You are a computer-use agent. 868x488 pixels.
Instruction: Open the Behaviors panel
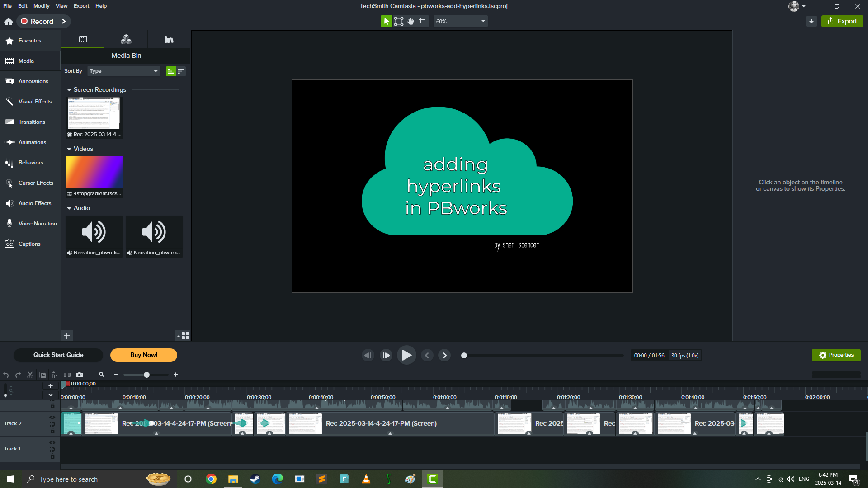[x=30, y=163]
